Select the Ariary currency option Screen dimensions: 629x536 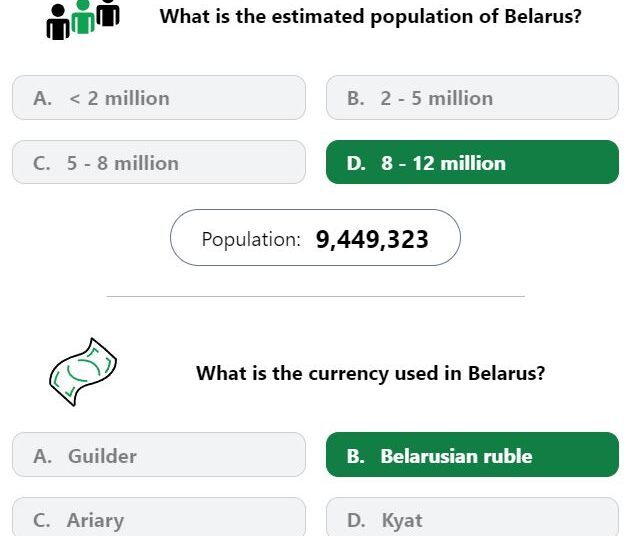point(159,517)
